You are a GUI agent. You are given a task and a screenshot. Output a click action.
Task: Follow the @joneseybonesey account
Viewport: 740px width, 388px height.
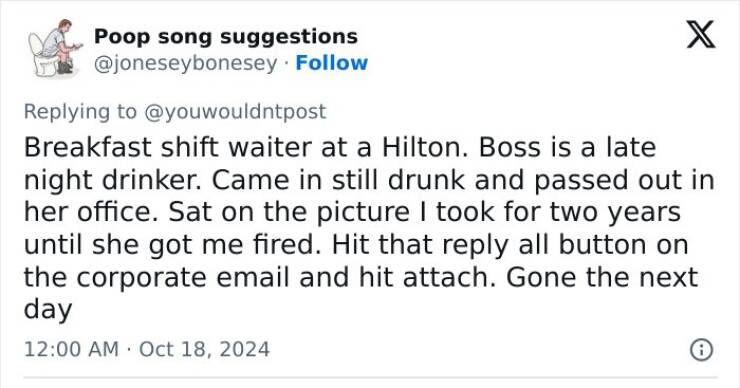coord(331,63)
